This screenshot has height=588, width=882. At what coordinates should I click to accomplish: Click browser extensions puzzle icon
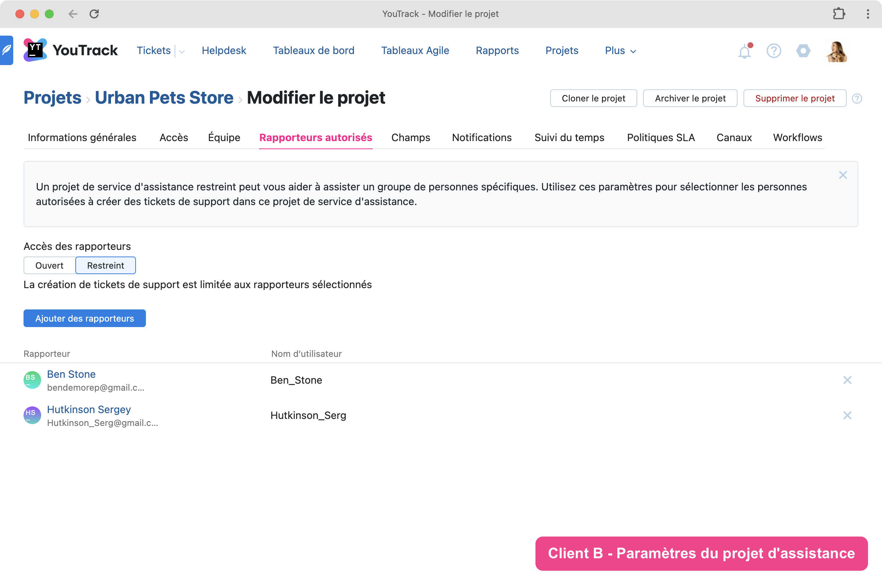[x=839, y=14]
